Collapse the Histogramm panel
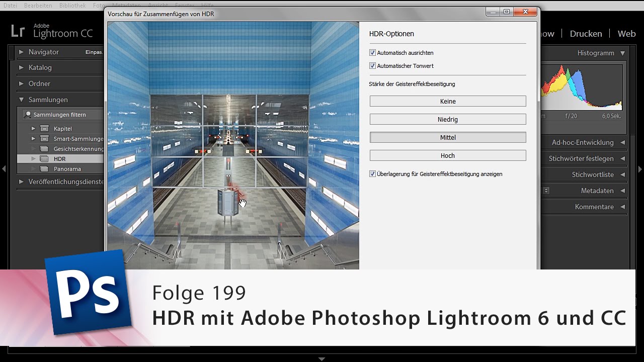The height and width of the screenshot is (362, 644). [x=622, y=53]
